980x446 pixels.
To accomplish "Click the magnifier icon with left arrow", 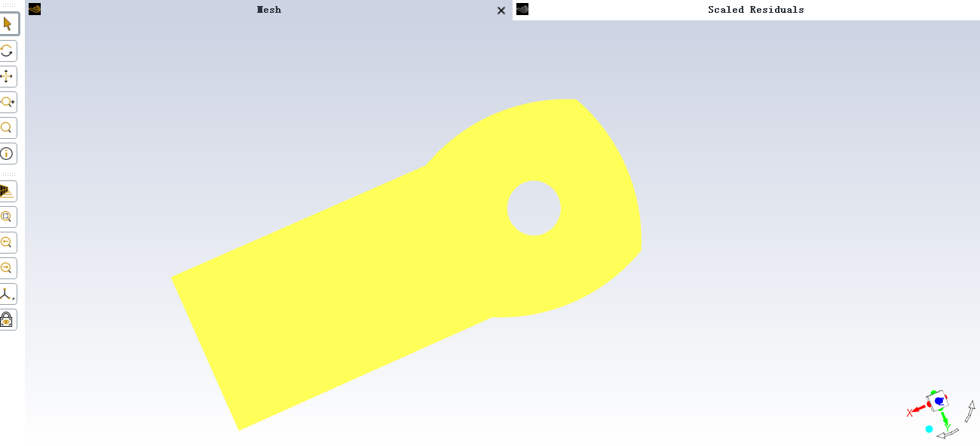I will [8, 242].
